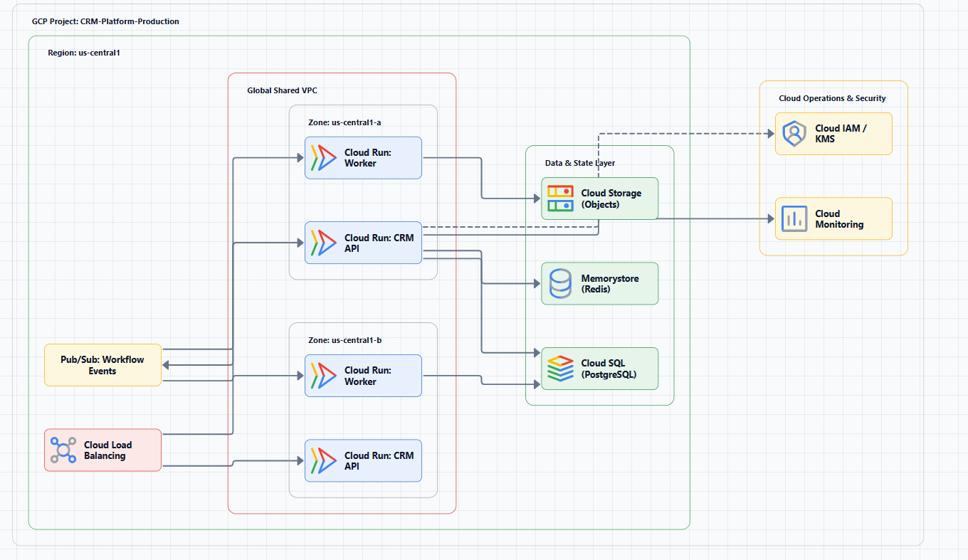This screenshot has width=968, height=560.
Task: Click the Cloud Storage bucket icon
Action: [560, 199]
